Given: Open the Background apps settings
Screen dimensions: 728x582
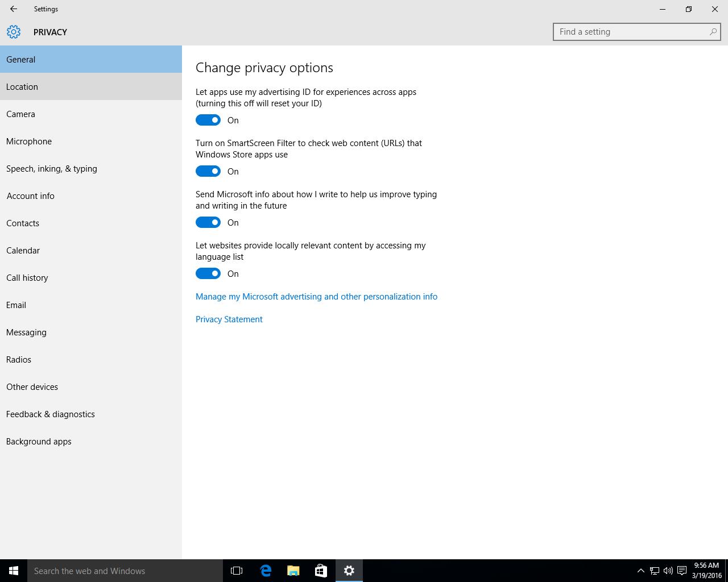Looking at the screenshot, I should [91, 441].
